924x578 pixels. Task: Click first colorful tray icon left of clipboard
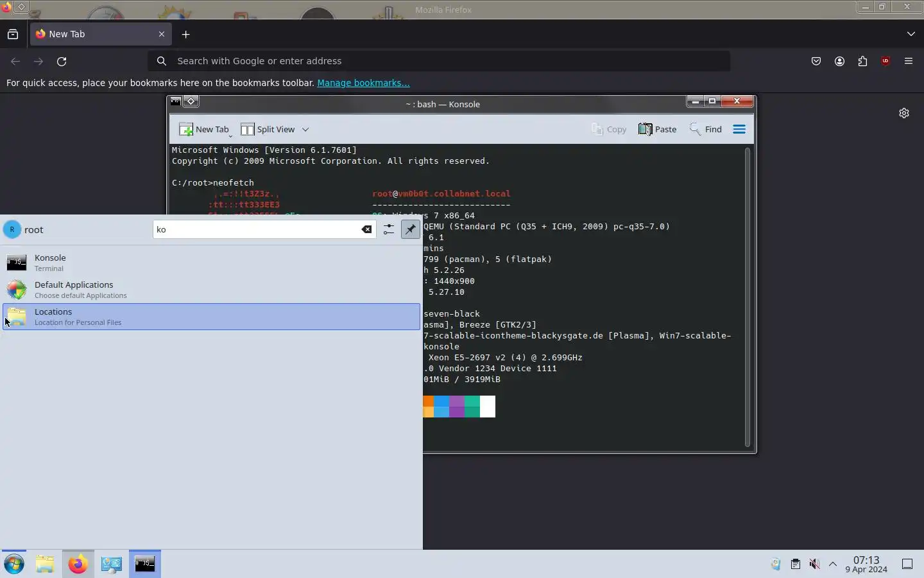tap(776, 564)
